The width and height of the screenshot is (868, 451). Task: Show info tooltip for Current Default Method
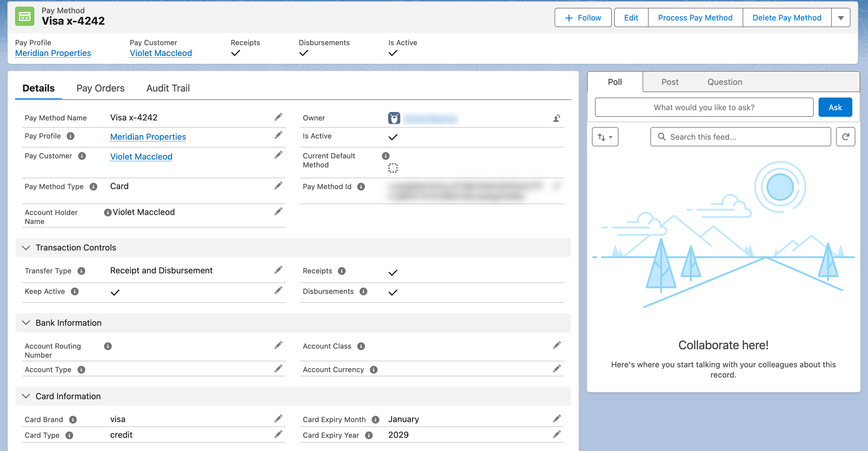pos(386,156)
